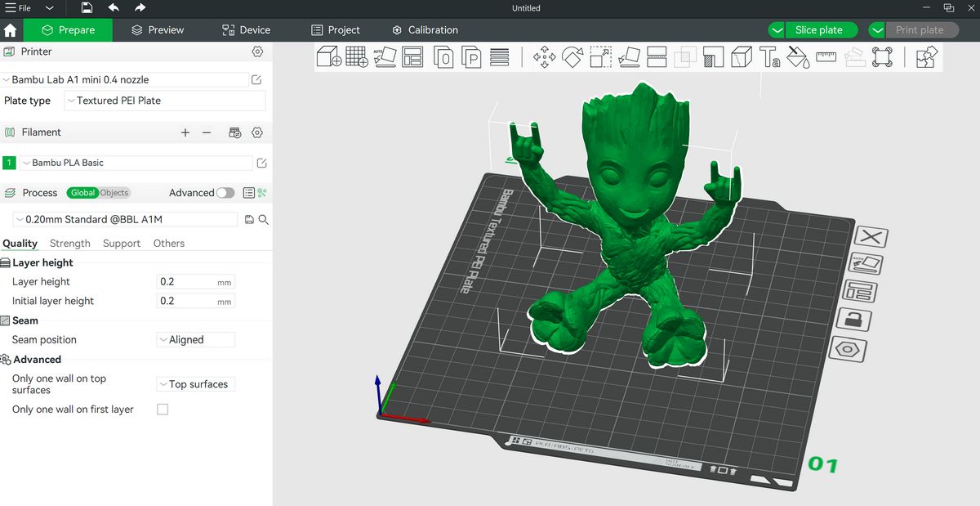This screenshot has height=506, width=980.
Task: Add a filament with the plus icon
Action: [185, 132]
